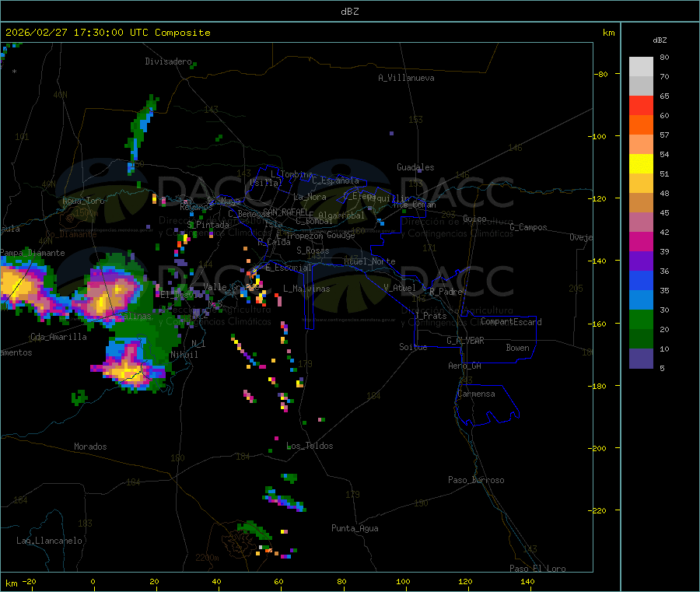Click the 0 km bottom axis label
The image size is (700, 592).
93,581
